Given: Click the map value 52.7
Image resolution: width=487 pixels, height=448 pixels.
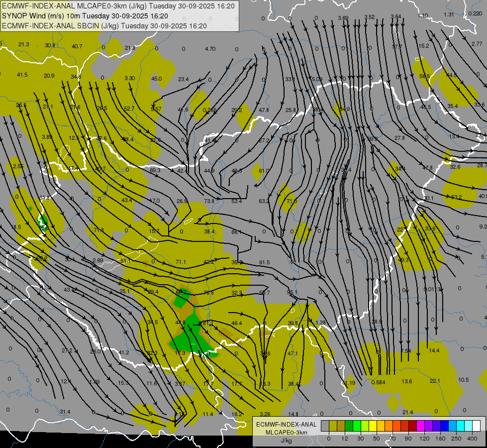Looking at the screenshot, I should click(129, 109).
